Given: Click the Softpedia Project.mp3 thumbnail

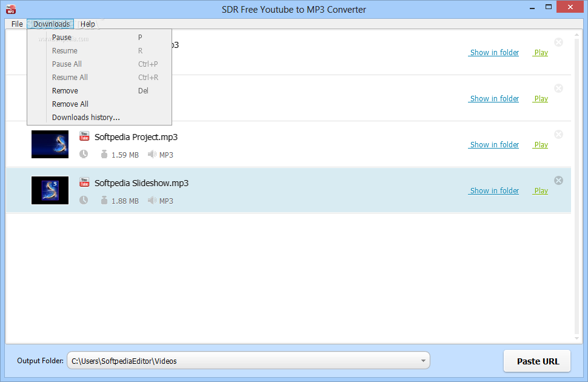Looking at the screenshot, I should click(50, 144).
